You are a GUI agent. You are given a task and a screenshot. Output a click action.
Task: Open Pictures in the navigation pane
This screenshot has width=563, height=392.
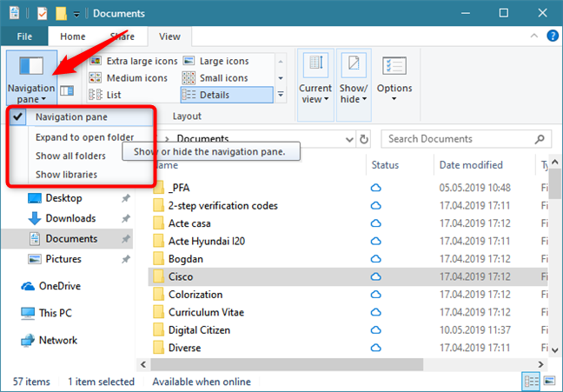point(63,259)
